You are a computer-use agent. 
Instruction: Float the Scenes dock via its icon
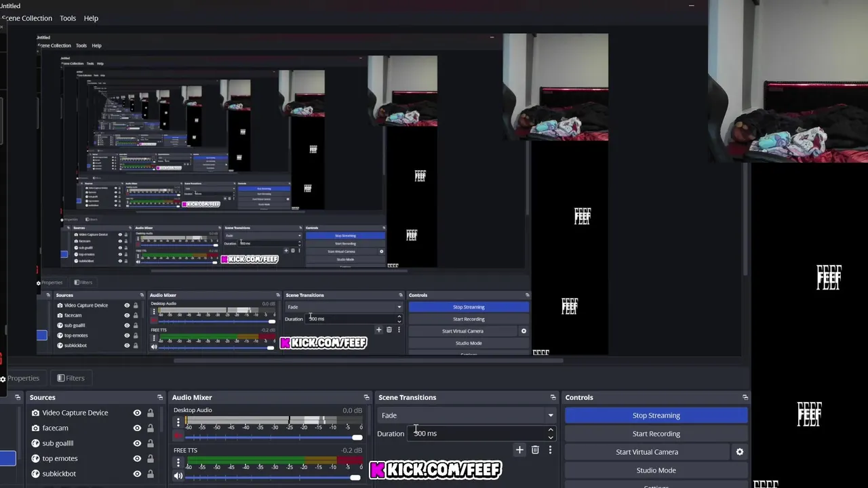pos(18,397)
